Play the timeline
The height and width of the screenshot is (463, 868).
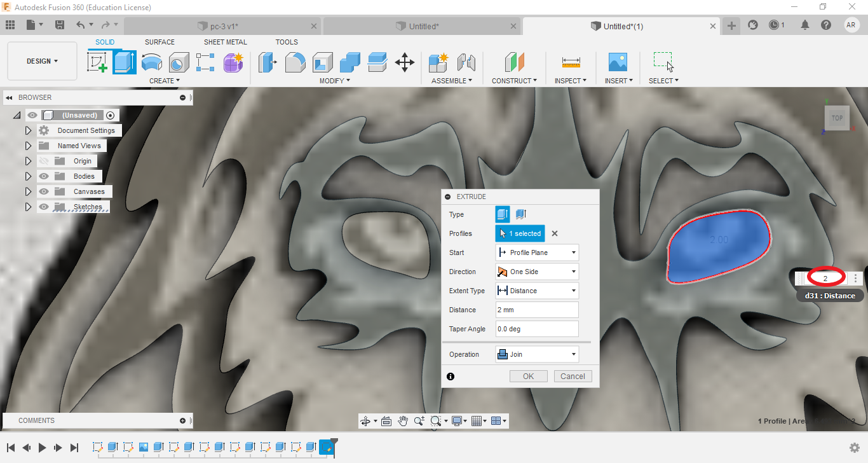42,448
